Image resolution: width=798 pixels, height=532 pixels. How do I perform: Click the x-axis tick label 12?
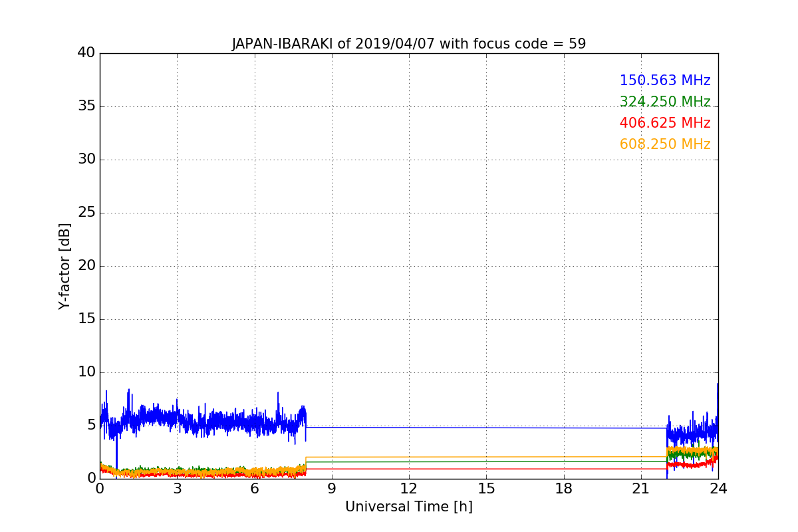[x=409, y=488]
